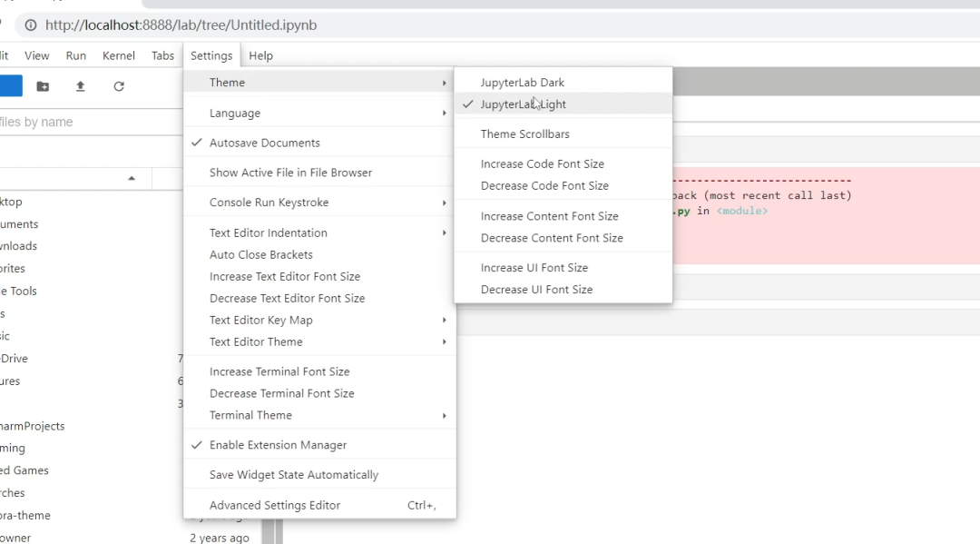
Task: Click the filter files by name field
Action: [92, 122]
